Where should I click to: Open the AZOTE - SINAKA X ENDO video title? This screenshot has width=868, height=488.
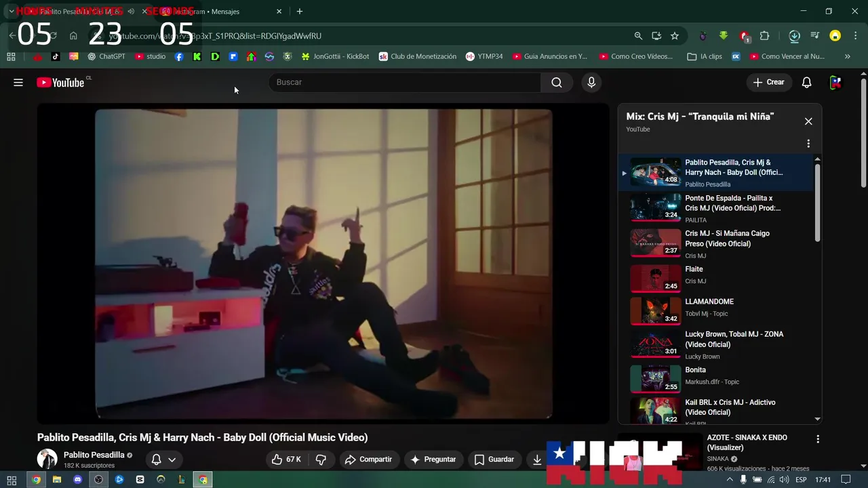click(747, 443)
